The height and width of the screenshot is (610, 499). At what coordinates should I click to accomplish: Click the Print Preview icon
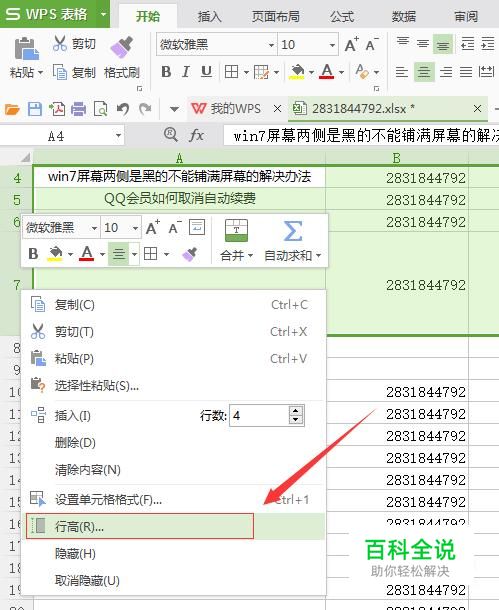pyautogui.click(x=101, y=109)
